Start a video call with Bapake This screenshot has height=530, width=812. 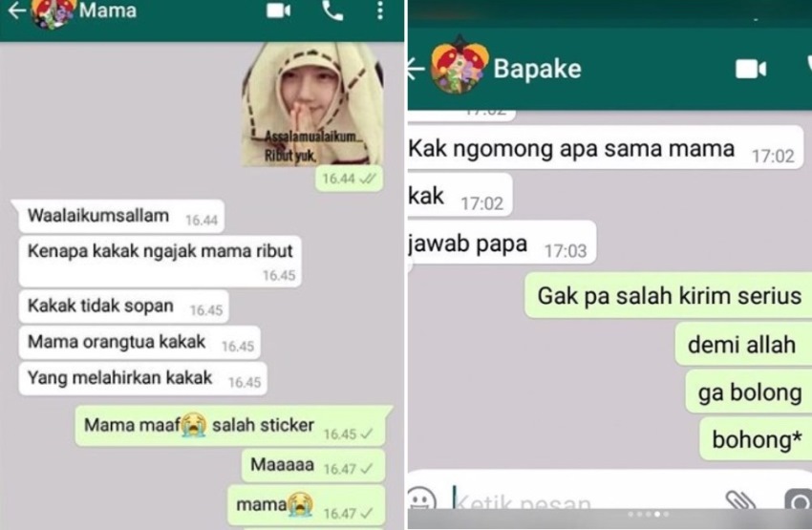751,69
